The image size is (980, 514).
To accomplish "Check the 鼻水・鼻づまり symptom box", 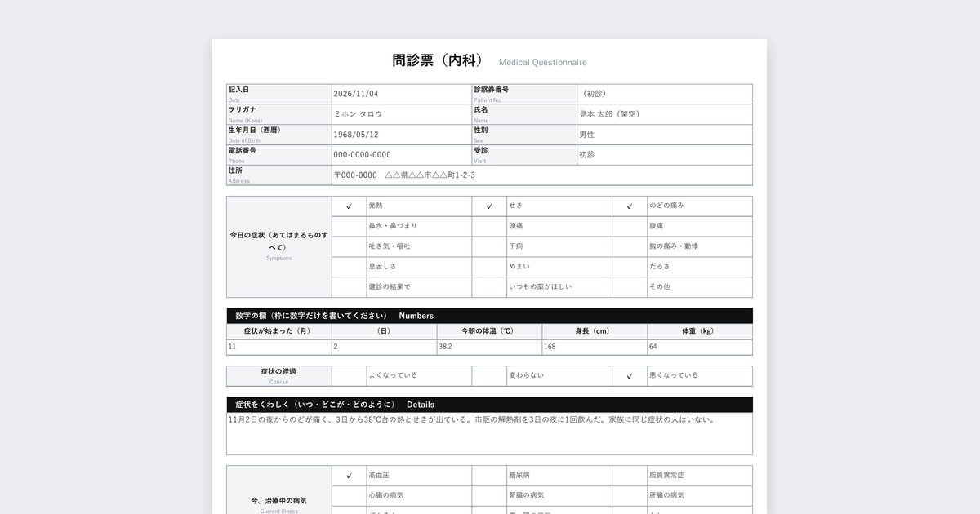I will pos(349,227).
